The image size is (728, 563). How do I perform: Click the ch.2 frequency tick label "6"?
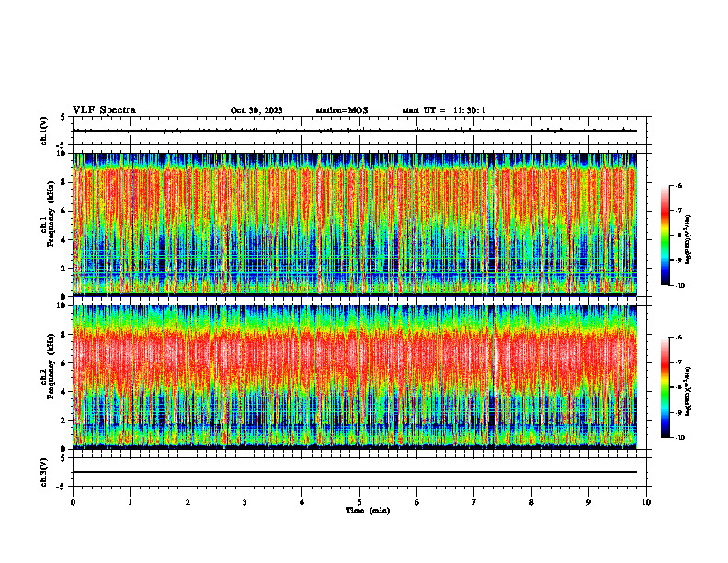pos(64,363)
